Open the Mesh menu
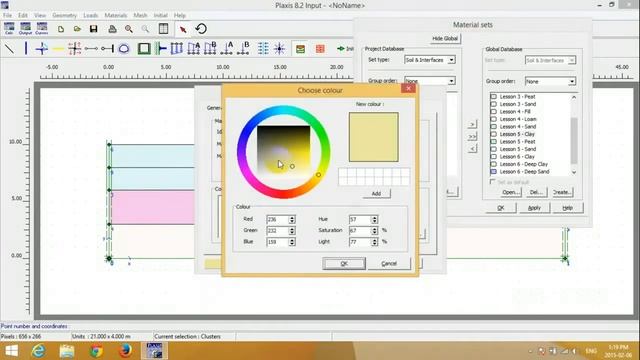 pos(140,15)
